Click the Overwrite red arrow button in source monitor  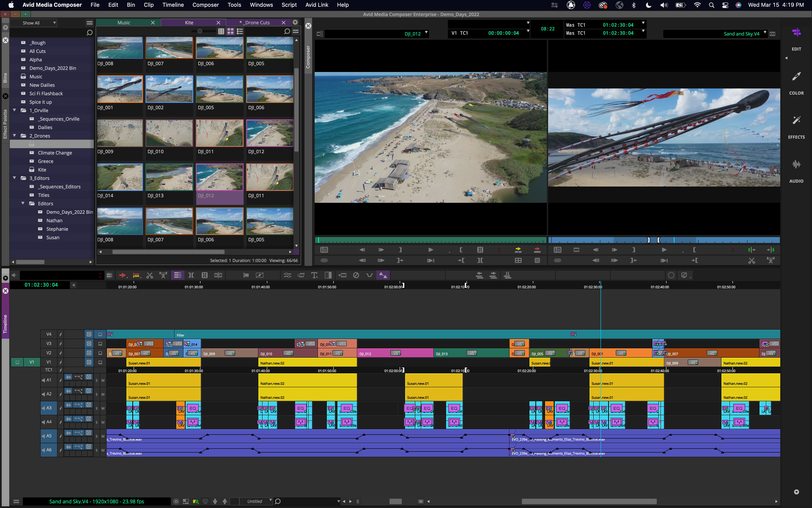pyautogui.click(x=537, y=250)
